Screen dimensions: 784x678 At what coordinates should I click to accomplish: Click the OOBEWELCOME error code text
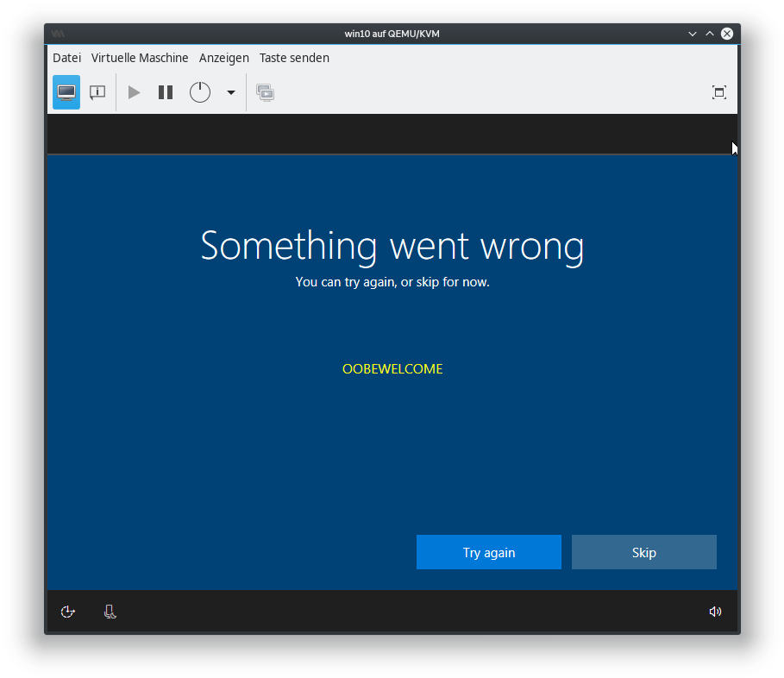pyautogui.click(x=392, y=368)
